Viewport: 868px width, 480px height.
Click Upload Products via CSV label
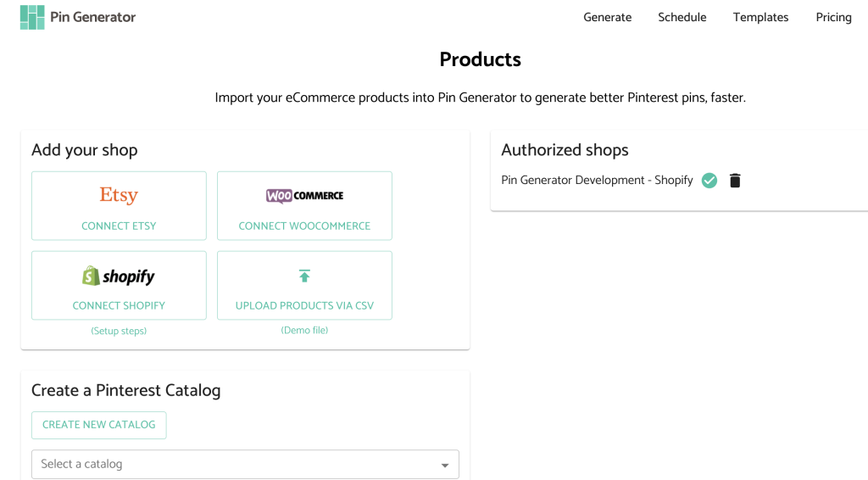[304, 305]
